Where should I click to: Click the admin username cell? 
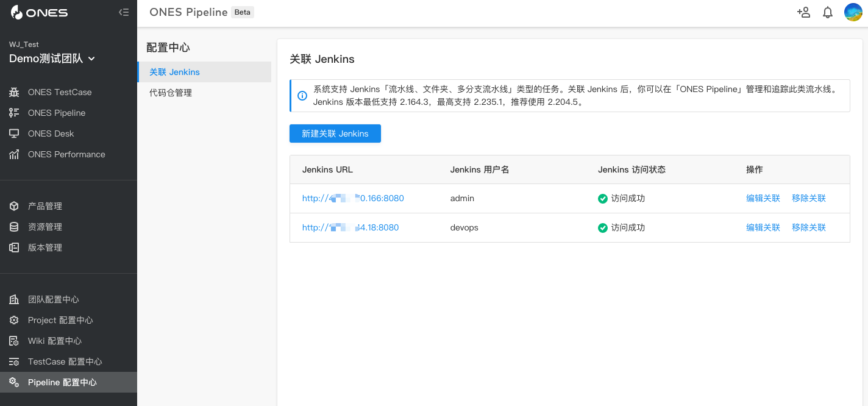(x=462, y=198)
